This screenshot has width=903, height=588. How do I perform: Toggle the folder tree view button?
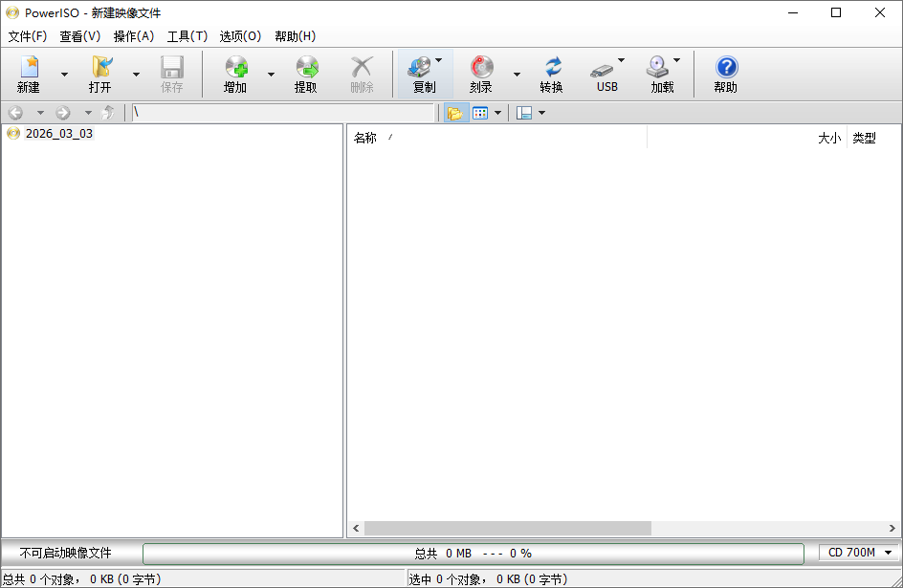point(454,113)
